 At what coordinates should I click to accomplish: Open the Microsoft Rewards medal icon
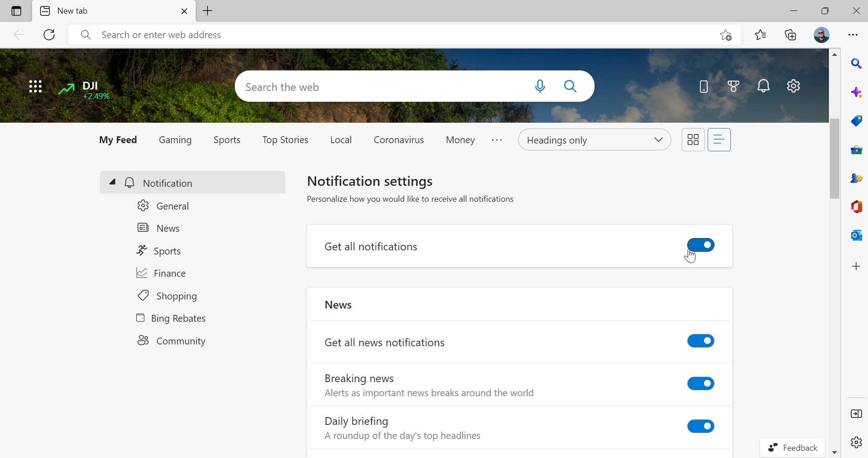(734, 86)
